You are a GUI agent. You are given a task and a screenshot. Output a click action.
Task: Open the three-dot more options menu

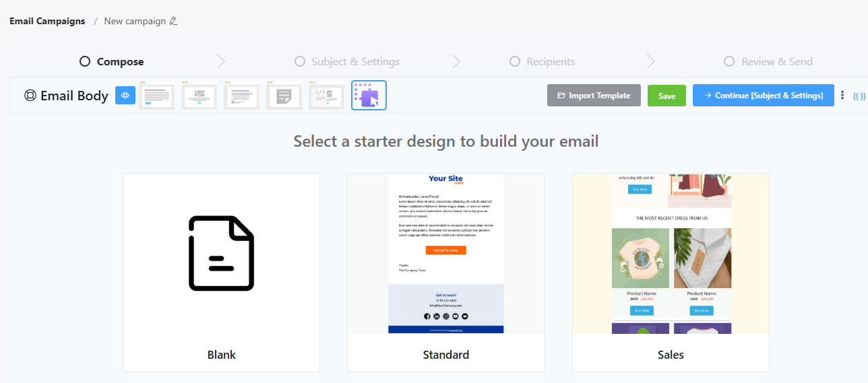click(842, 96)
